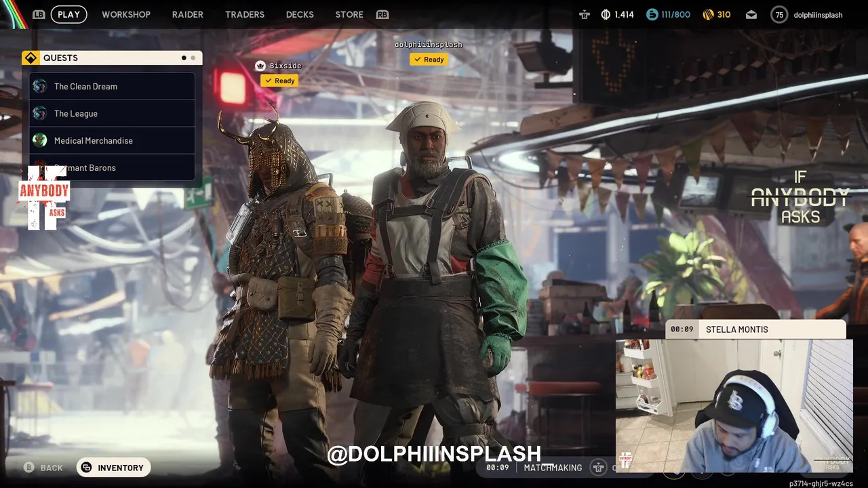Select dolphiiinsplash name above the character
Viewport: 868px width, 488px height.
(x=429, y=45)
